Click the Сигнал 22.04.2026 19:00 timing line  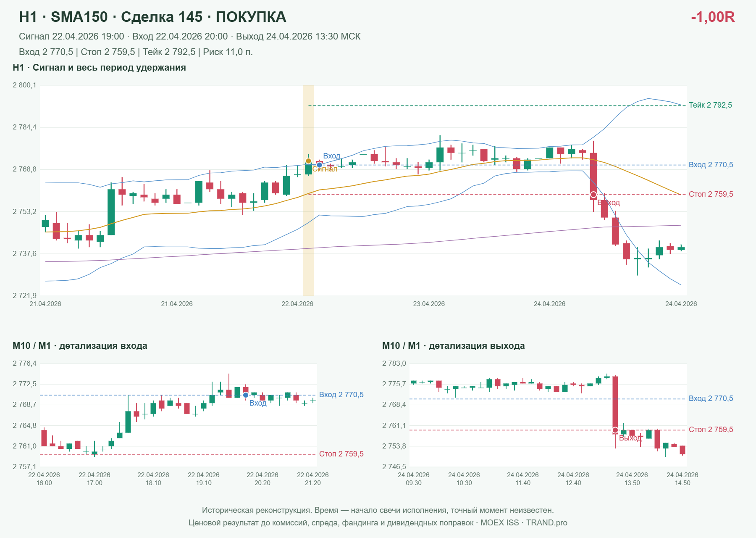[189, 37]
